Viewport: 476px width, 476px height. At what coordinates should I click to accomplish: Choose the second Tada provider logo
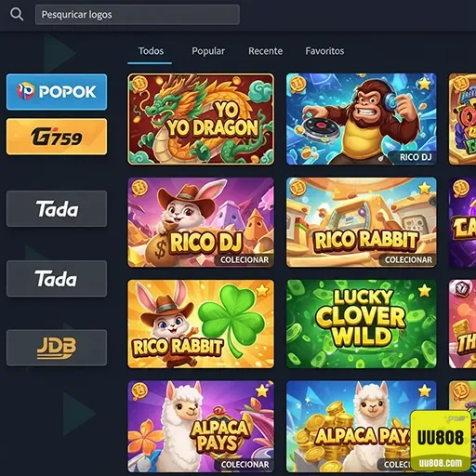[57, 279]
